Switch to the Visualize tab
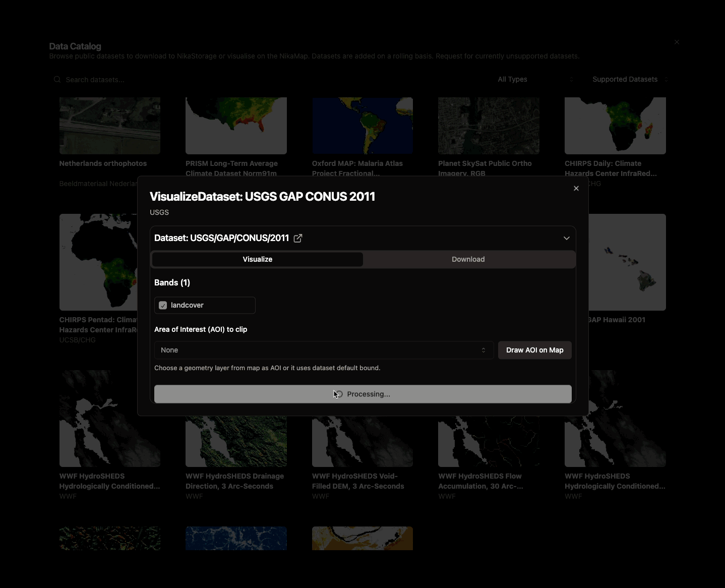This screenshot has height=588, width=725. coord(257,259)
